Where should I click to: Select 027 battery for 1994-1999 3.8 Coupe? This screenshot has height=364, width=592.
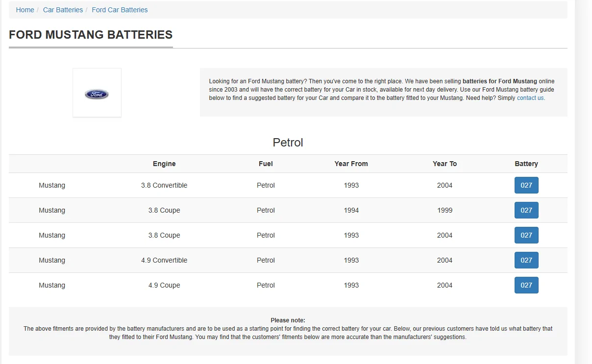pos(526,210)
